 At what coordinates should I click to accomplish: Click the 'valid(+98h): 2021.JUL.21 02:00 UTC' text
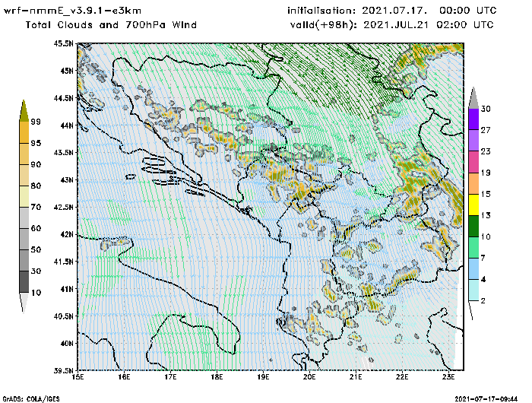[392, 25]
